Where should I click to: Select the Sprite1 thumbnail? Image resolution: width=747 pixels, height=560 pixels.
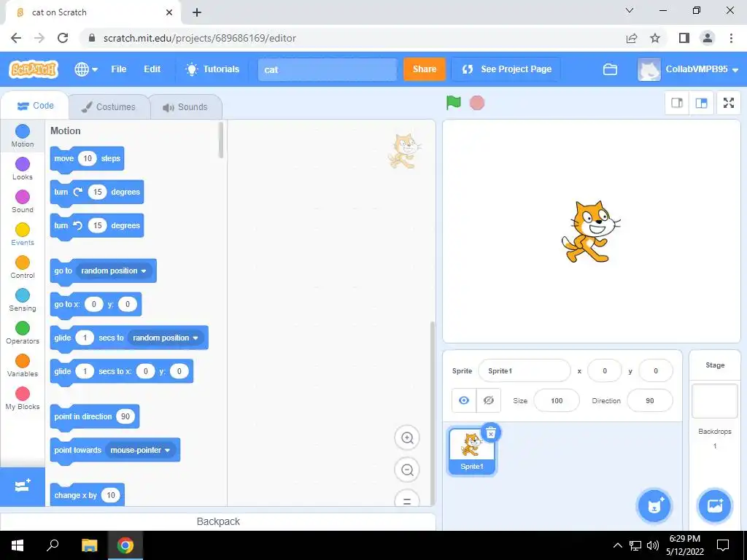[x=472, y=451]
